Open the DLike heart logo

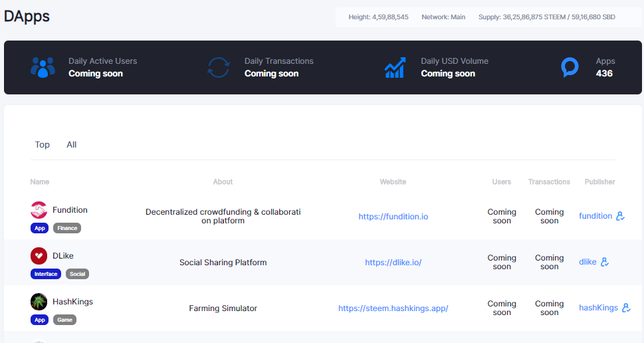(x=39, y=256)
